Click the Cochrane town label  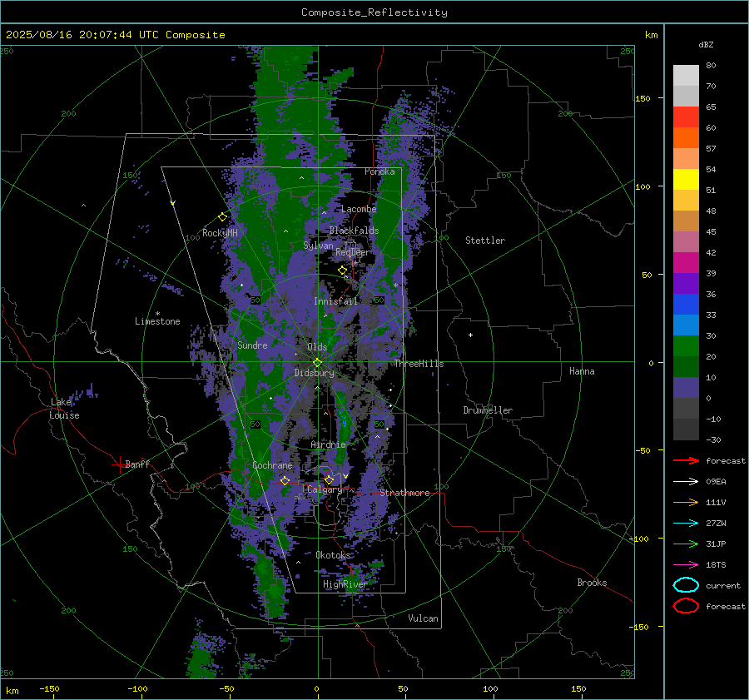pyautogui.click(x=272, y=465)
